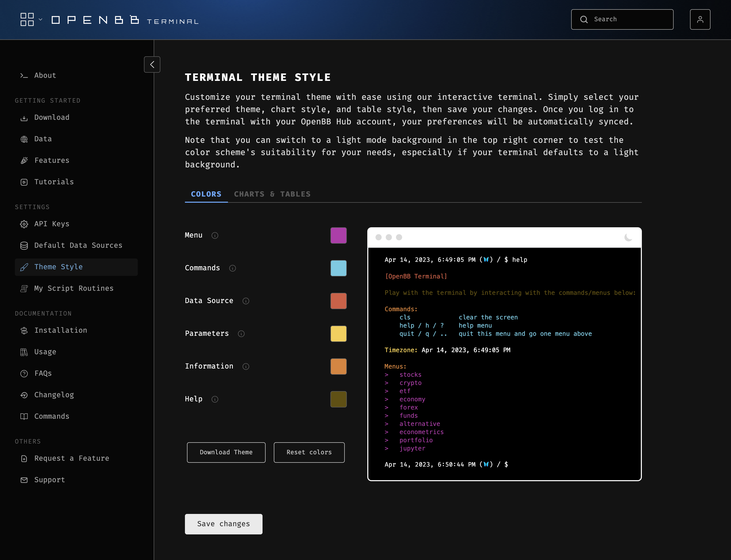Select Theme Style in sidebar
This screenshot has width=731, height=560.
76,267
